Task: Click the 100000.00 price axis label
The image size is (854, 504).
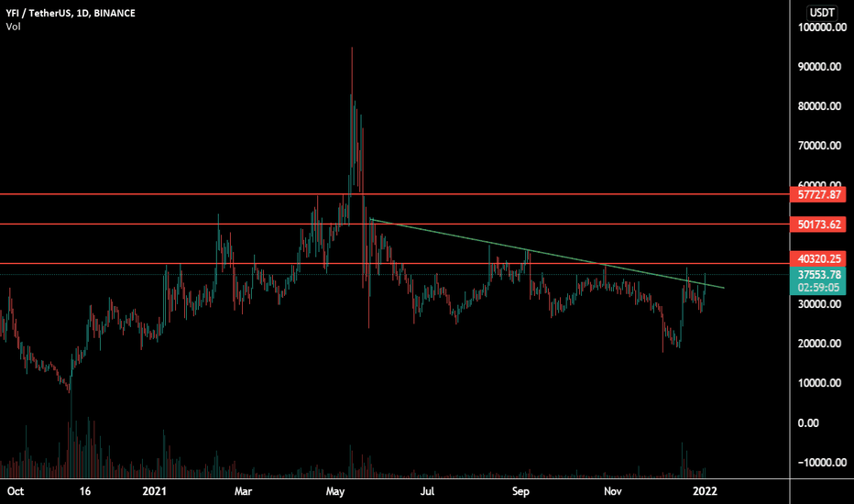Action: 822,27
